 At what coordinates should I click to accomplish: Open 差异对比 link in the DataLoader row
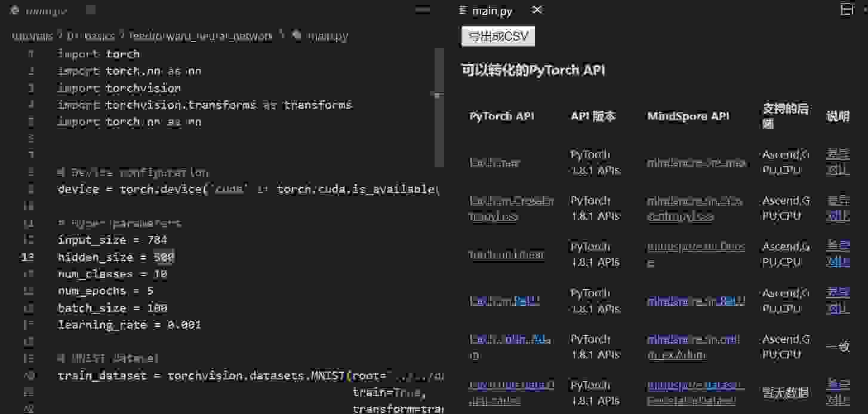pos(838,392)
